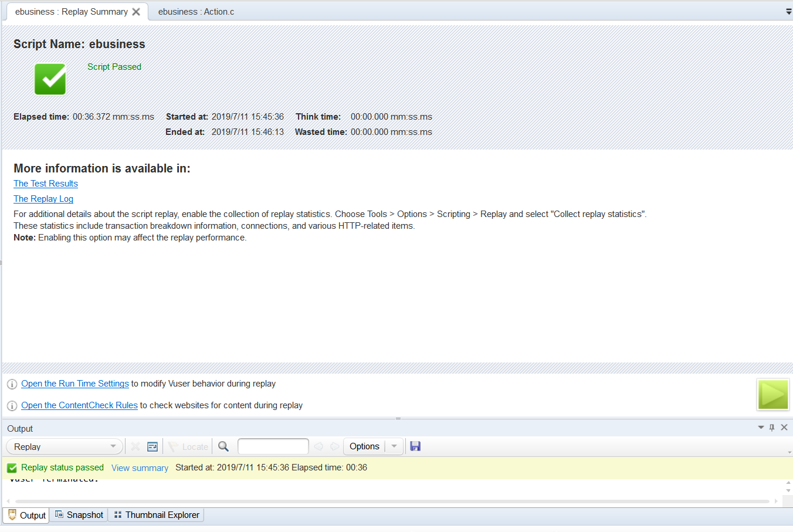Image resolution: width=793 pixels, height=532 pixels.
Task: Click the Output log scroll up arrow
Action: click(x=788, y=483)
